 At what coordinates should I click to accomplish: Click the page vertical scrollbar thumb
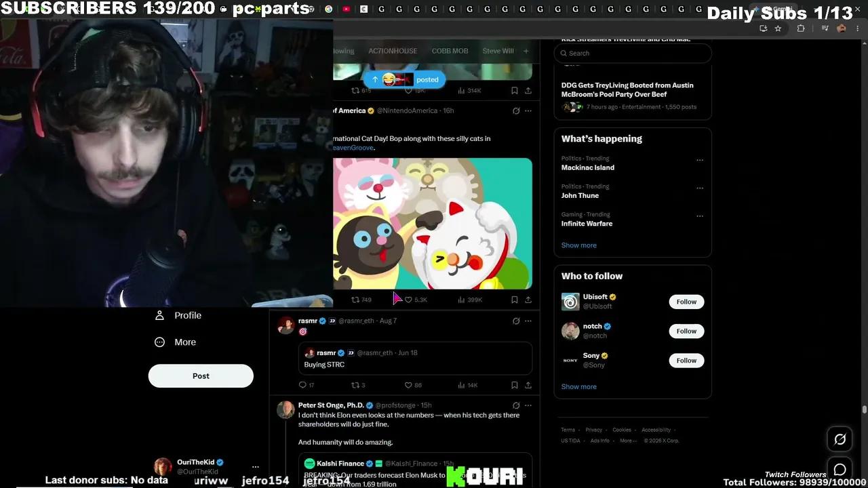(864, 410)
